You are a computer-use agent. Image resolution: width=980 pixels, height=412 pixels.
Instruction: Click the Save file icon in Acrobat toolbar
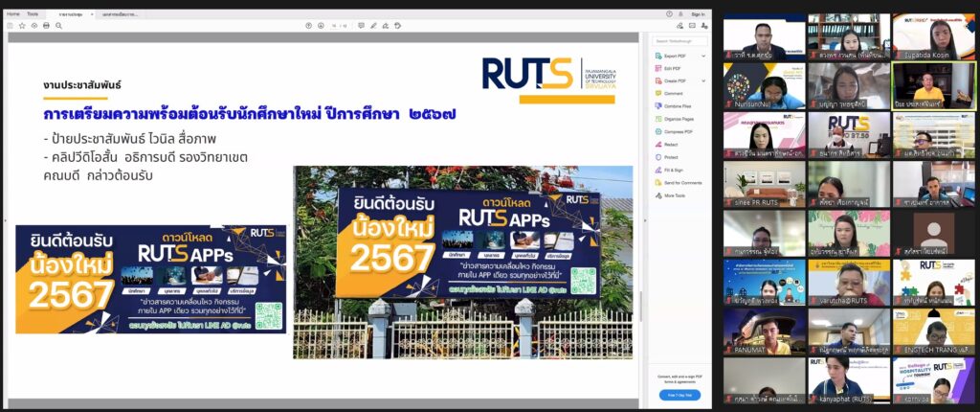(x=10, y=26)
